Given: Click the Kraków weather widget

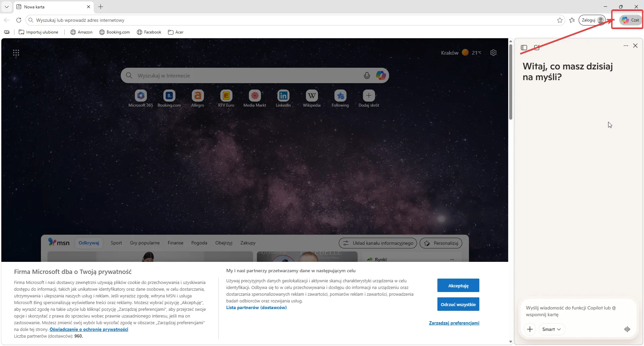Looking at the screenshot, I should point(461,53).
